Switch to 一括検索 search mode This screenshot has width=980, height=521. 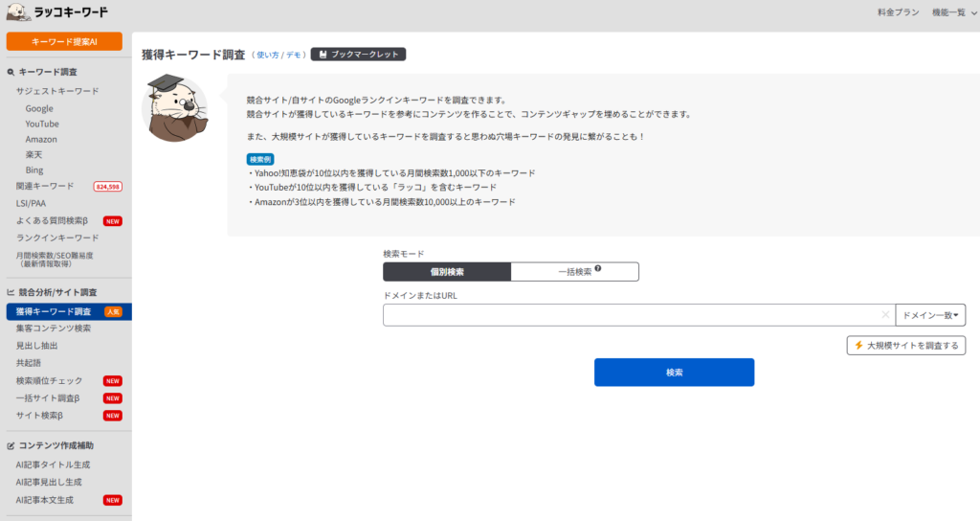tap(574, 272)
